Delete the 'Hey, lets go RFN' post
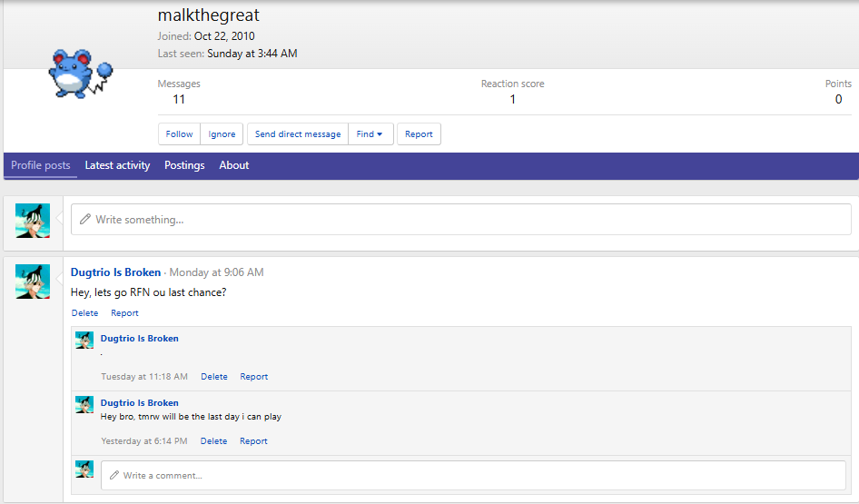The height and width of the screenshot is (504, 859). (x=84, y=313)
